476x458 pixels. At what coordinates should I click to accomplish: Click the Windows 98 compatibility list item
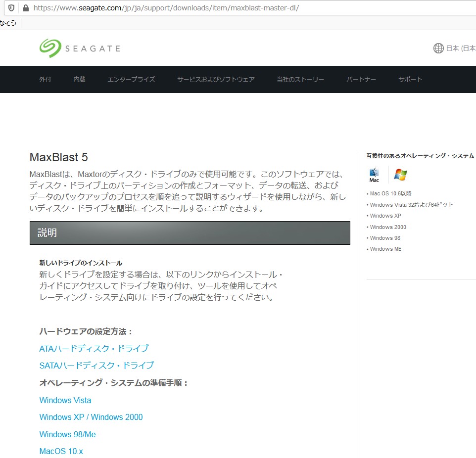385,237
